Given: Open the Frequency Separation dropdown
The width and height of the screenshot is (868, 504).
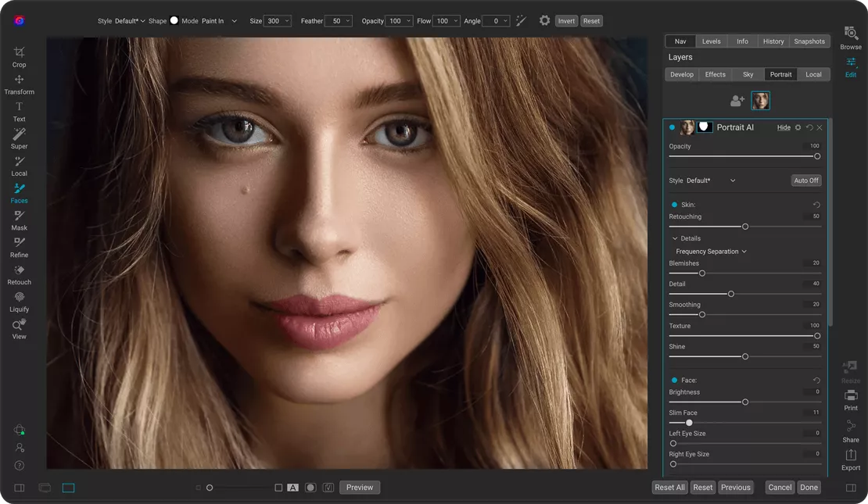Looking at the screenshot, I should 711,252.
